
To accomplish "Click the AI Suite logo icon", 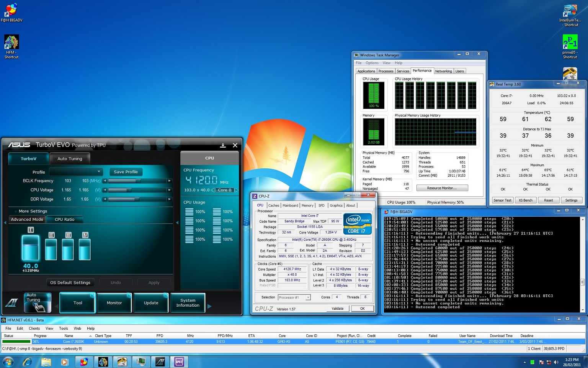I will click(11, 303).
